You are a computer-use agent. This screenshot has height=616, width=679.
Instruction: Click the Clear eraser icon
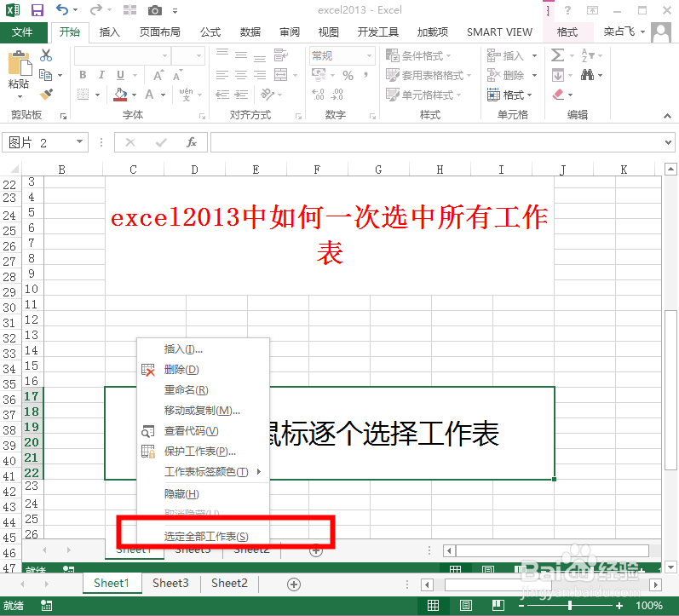[558, 94]
